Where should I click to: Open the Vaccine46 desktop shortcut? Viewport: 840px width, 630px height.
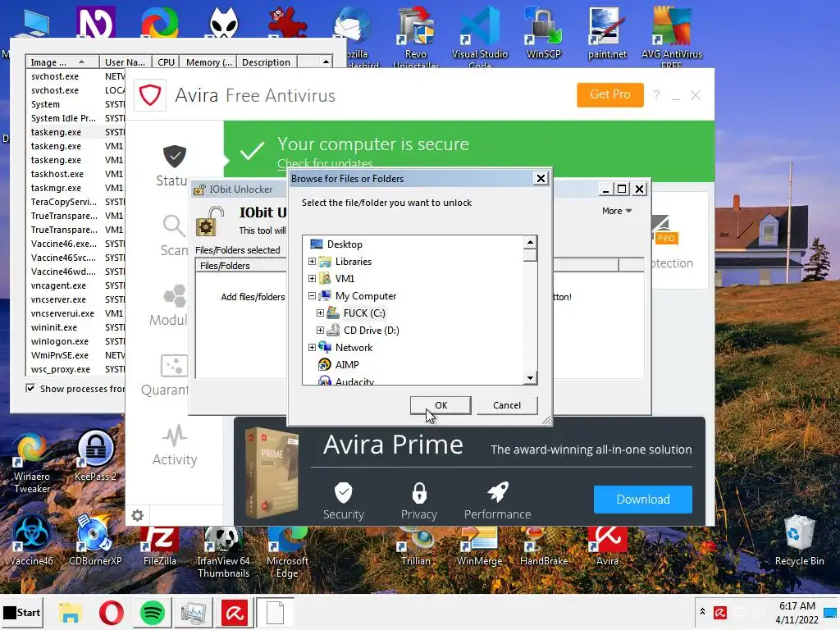point(32,540)
